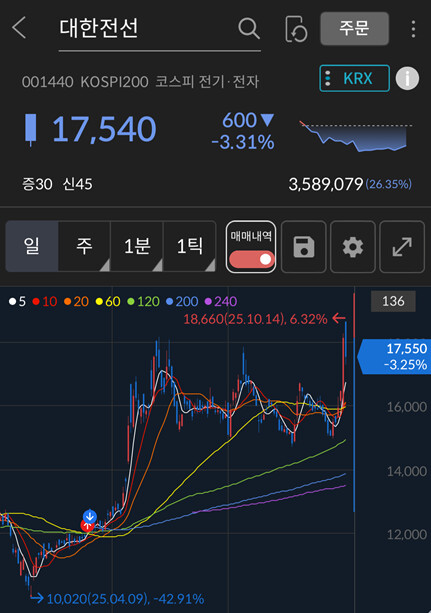Tap the red buy marker on chart
Viewport: 431px width, 613px height.
click(x=87, y=526)
